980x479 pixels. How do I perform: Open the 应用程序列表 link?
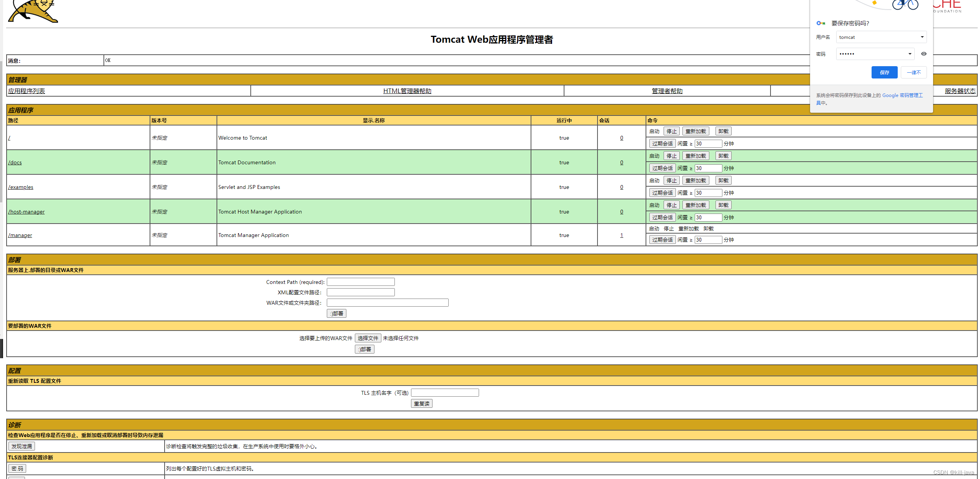[27, 91]
